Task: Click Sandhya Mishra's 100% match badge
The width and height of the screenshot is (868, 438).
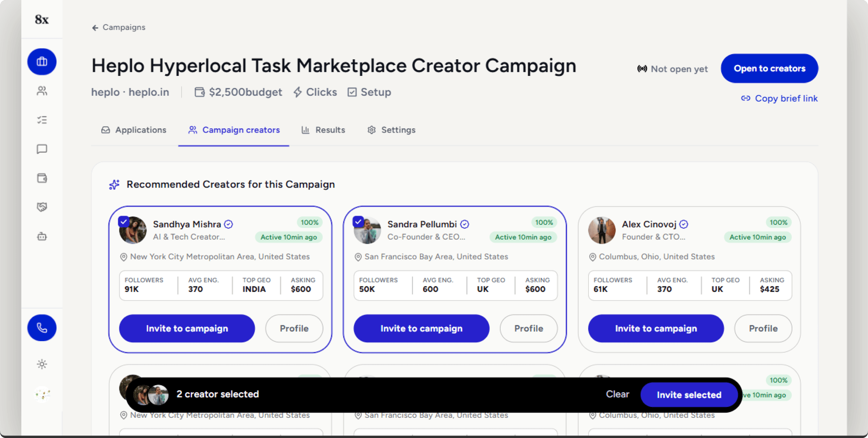Action: (310, 223)
